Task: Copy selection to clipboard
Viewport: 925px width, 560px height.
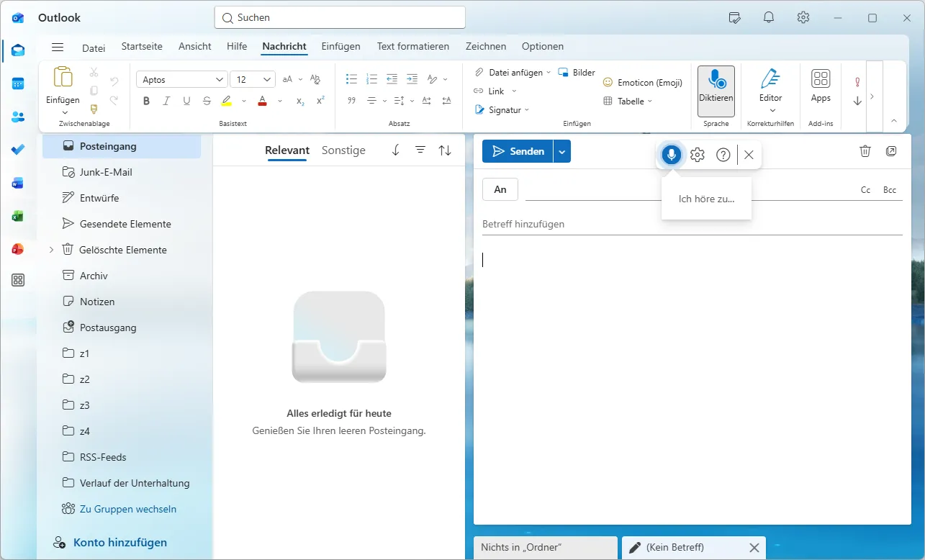Action: [94, 91]
